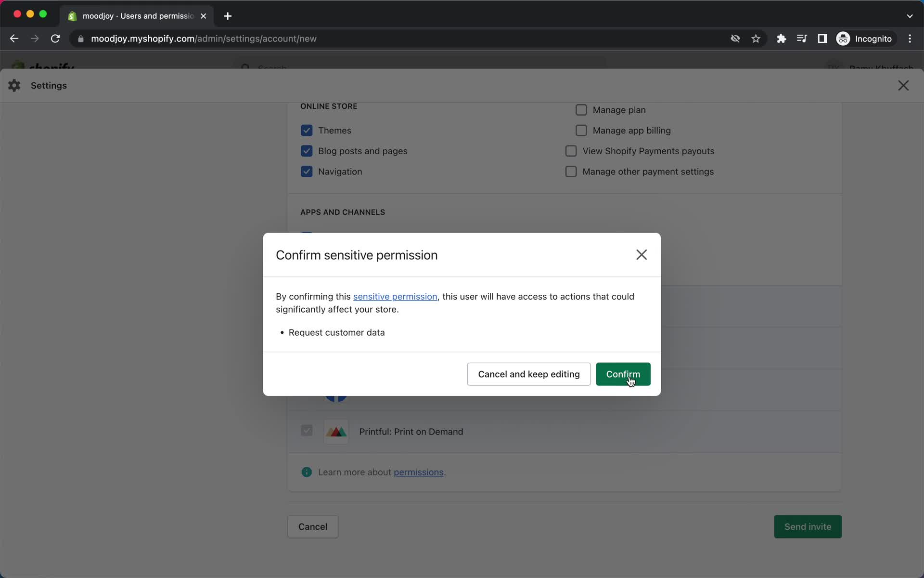Open the Chrome three-dot menu
The width and height of the screenshot is (924, 578).
tap(910, 39)
